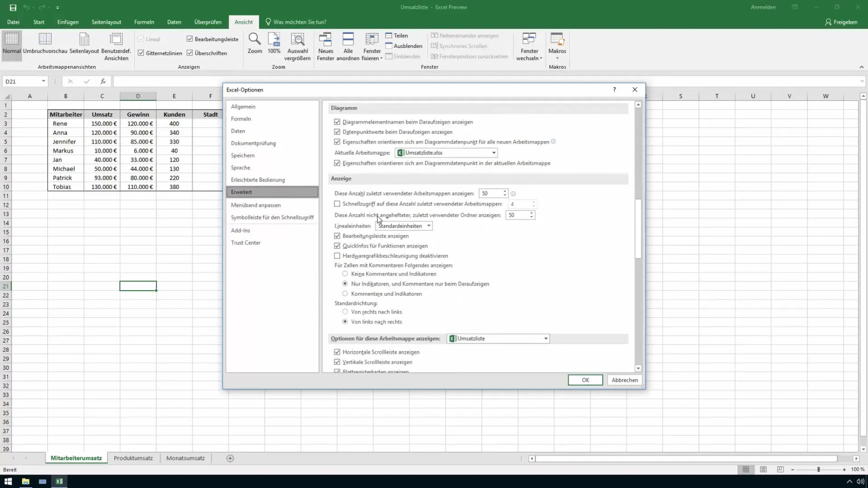868x488 pixels.
Task: Switch to Seitenlayout view
Action: point(84,43)
